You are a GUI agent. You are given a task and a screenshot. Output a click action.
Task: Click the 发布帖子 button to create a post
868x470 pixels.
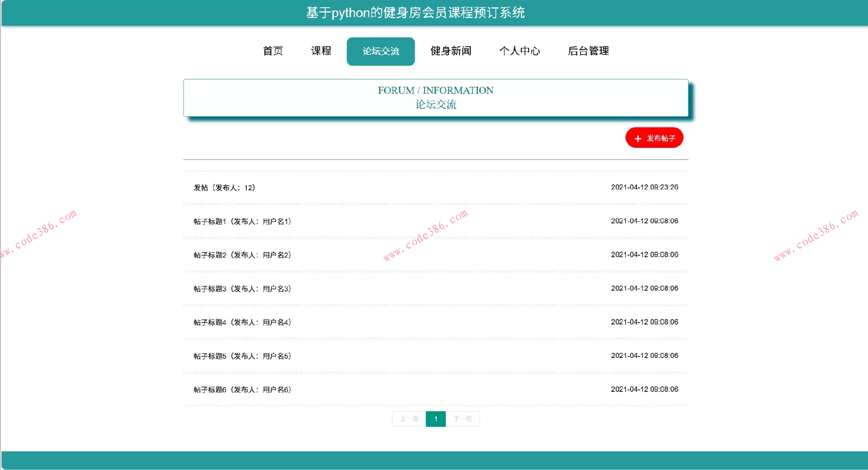654,138
